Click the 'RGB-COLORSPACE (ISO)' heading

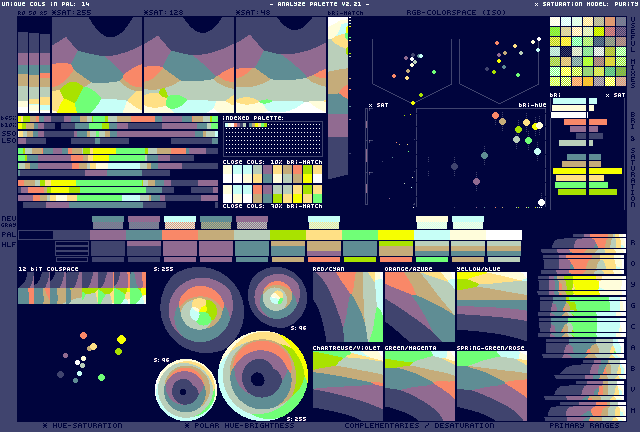coord(456,12)
